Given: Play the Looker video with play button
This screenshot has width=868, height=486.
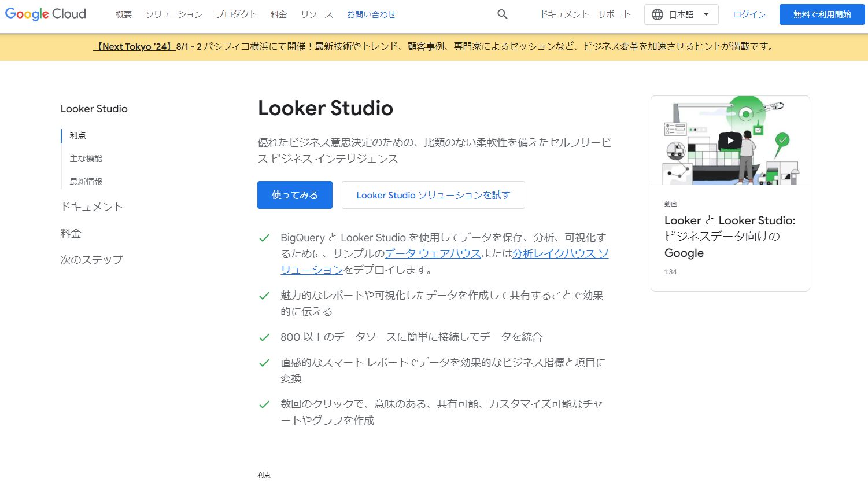Looking at the screenshot, I should [x=730, y=141].
